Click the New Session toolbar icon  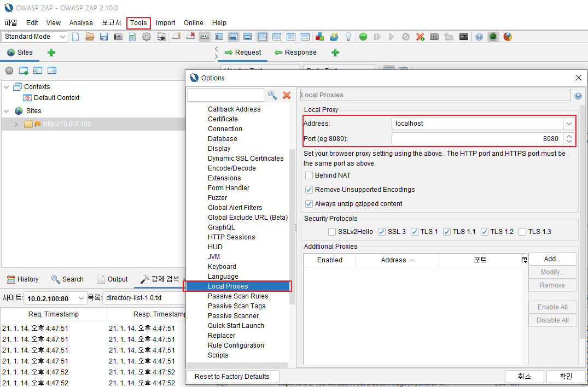[75, 37]
